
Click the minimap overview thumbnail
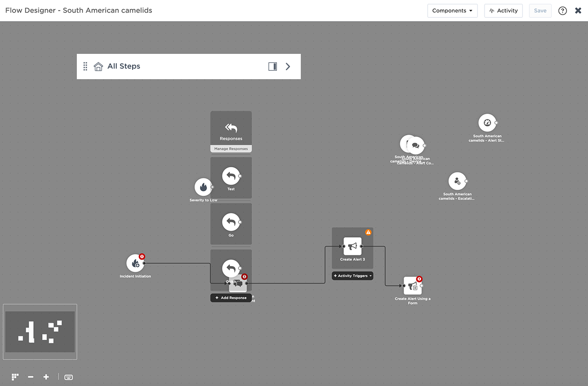(x=40, y=332)
